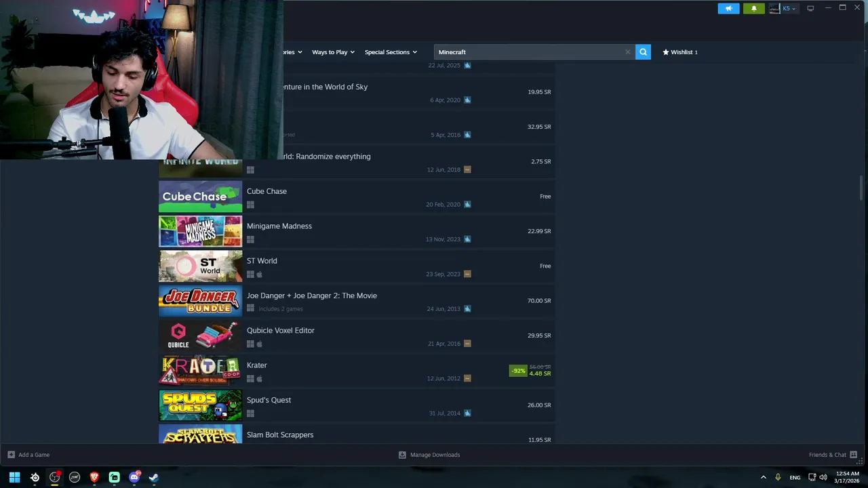Click the Wishlist 1 link
The image size is (868, 488).
[x=680, y=52]
